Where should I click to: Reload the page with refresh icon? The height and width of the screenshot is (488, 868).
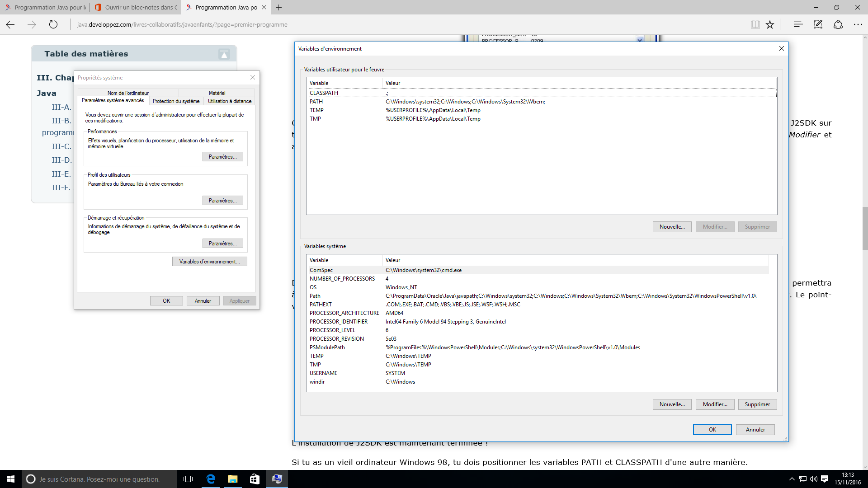[53, 25]
